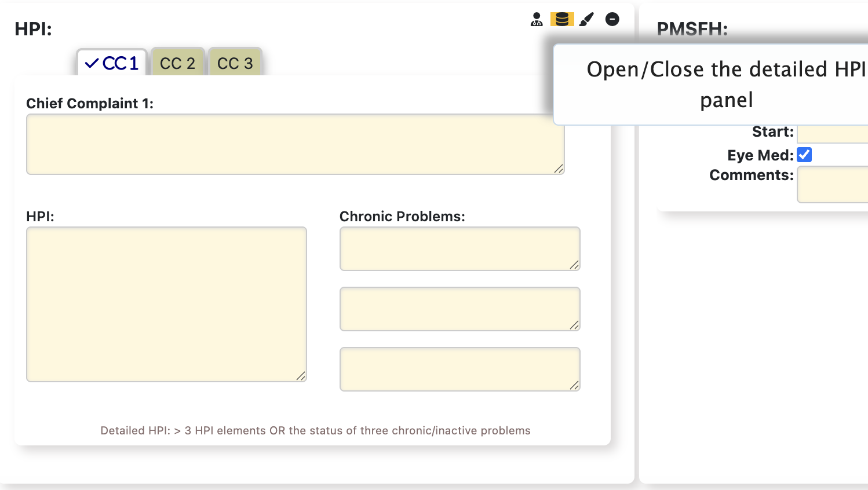Click into the Chief Complaint 1 text box

click(290, 144)
